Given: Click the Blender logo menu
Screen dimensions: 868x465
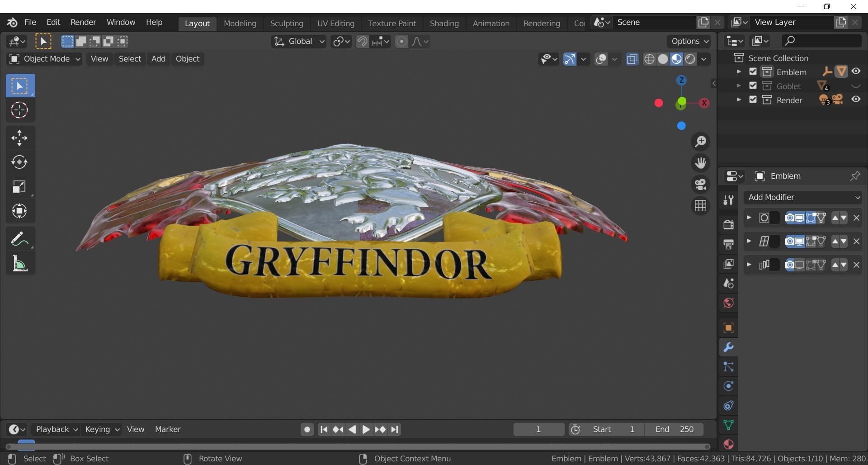Looking at the screenshot, I should click(x=12, y=22).
